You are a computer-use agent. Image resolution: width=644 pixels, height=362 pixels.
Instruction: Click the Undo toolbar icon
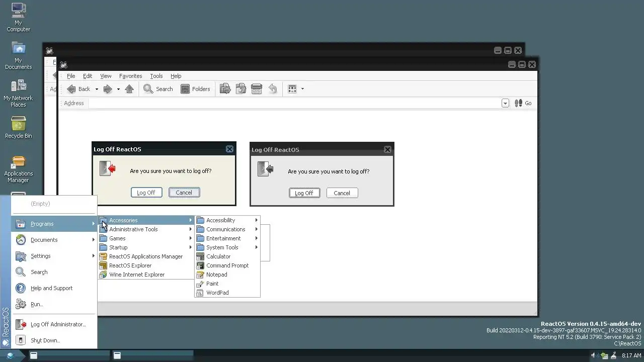pyautogui.click(x=272, y=89)
